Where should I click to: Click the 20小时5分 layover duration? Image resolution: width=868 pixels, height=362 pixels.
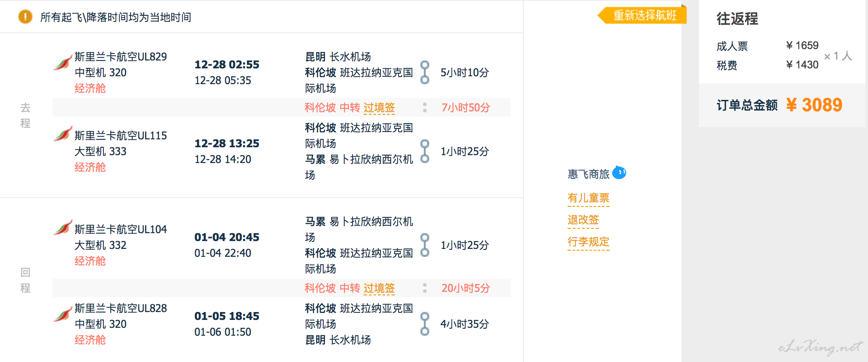[466, 288]
